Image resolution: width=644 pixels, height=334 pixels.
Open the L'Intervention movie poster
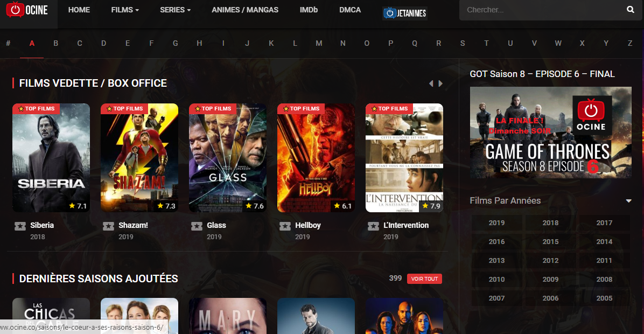pos(404,158)
